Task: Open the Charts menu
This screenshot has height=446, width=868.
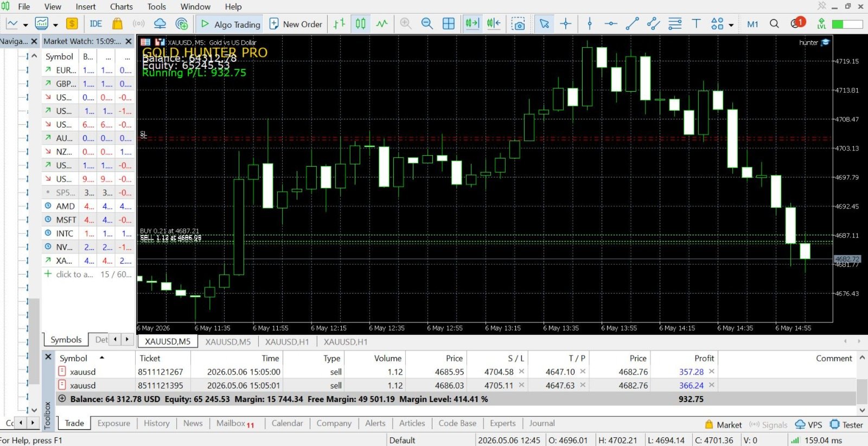Action: pos(121,7)
